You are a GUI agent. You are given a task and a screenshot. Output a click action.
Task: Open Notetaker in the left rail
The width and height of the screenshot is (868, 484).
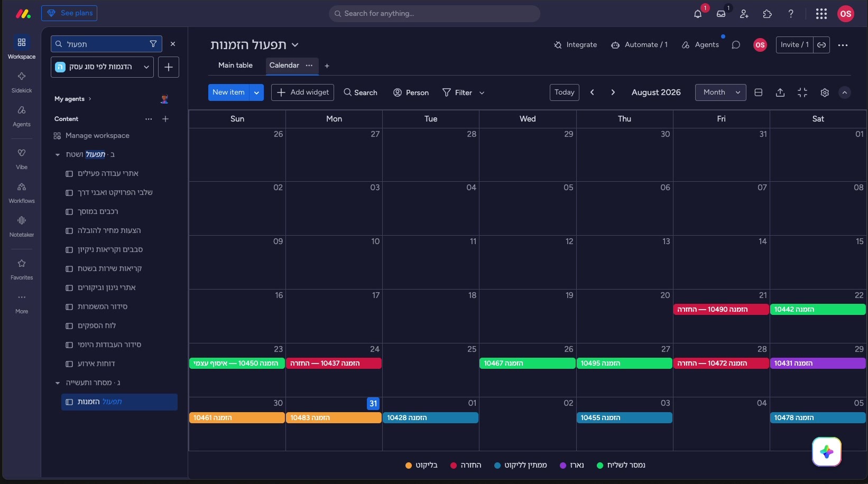tap(22, 226)
